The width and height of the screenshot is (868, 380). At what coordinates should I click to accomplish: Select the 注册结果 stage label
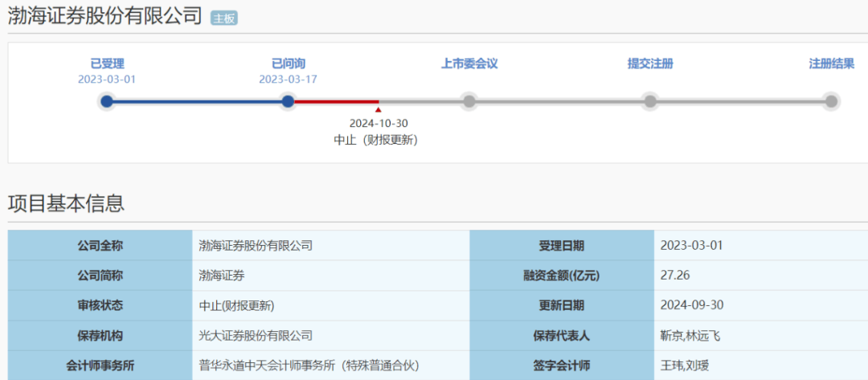(831, 63)
